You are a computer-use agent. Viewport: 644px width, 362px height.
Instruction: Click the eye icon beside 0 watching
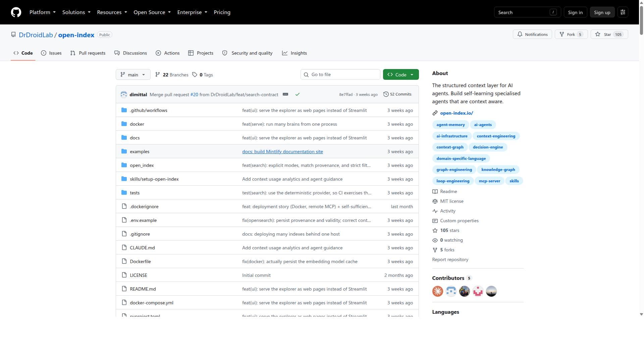pos(435,240)
